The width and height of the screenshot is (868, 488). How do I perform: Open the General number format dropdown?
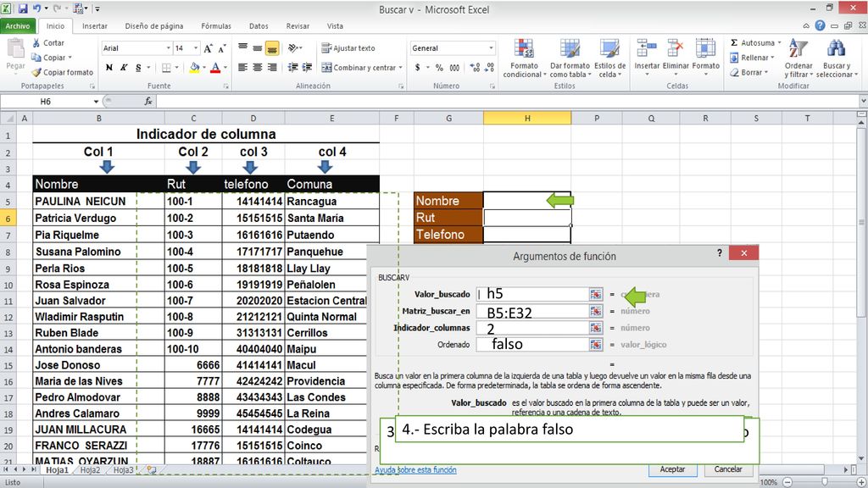(x=491, y=48)
